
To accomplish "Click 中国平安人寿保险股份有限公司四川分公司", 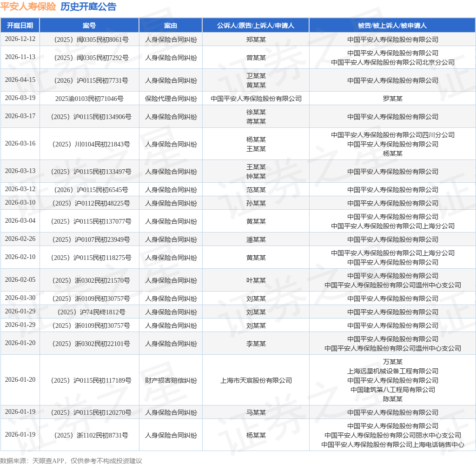I will (x=392, y=135).
